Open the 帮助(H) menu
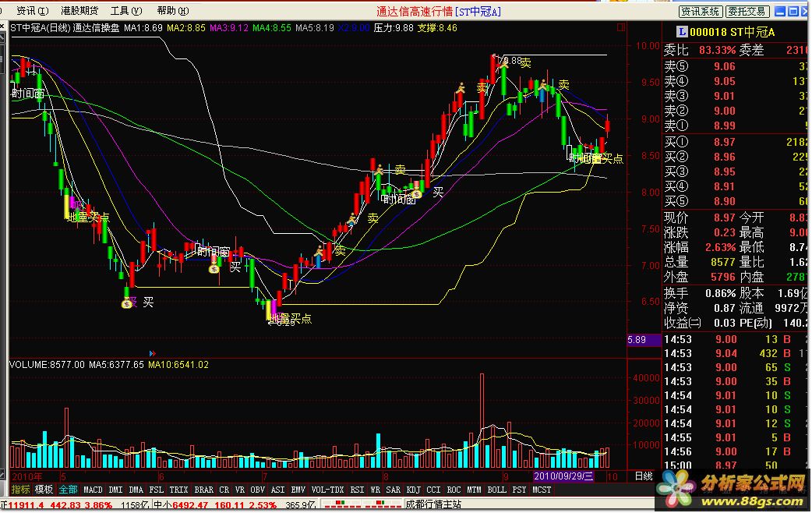The height and width of the screenshot is (513, 812). pos(173,10)
